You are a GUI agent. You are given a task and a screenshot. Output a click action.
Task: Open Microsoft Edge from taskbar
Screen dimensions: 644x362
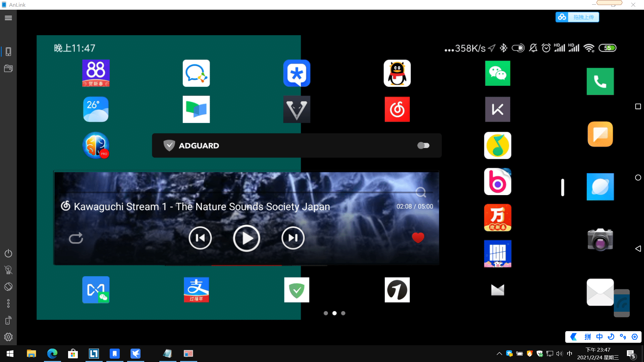pos(52,354)
